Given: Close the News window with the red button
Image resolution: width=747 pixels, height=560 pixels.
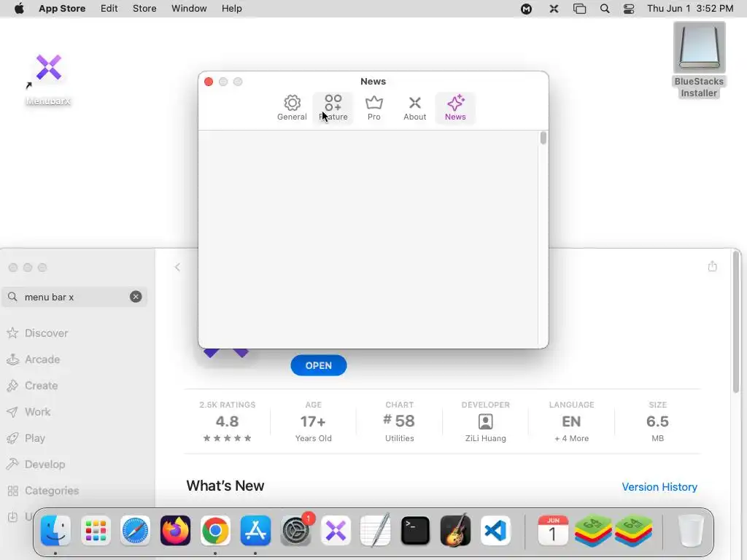Looking at the screenshot, I should pyautogui.click(x=209, y=82).
